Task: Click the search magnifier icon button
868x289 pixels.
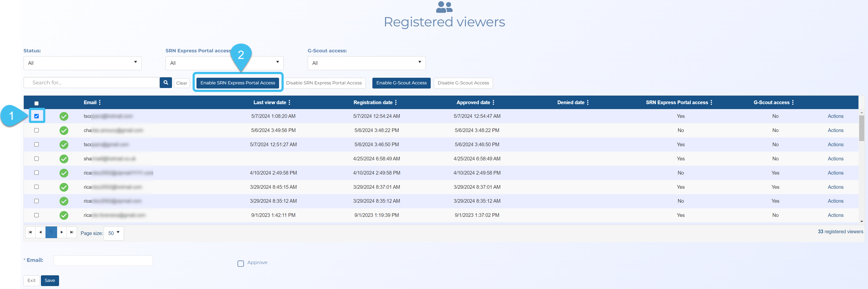Action: pos(165,82)
